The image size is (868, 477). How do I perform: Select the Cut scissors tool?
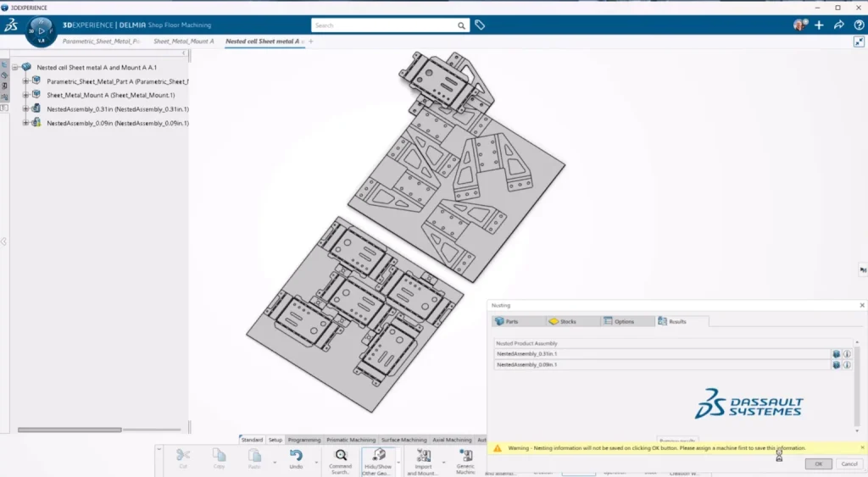coord(183,458)
